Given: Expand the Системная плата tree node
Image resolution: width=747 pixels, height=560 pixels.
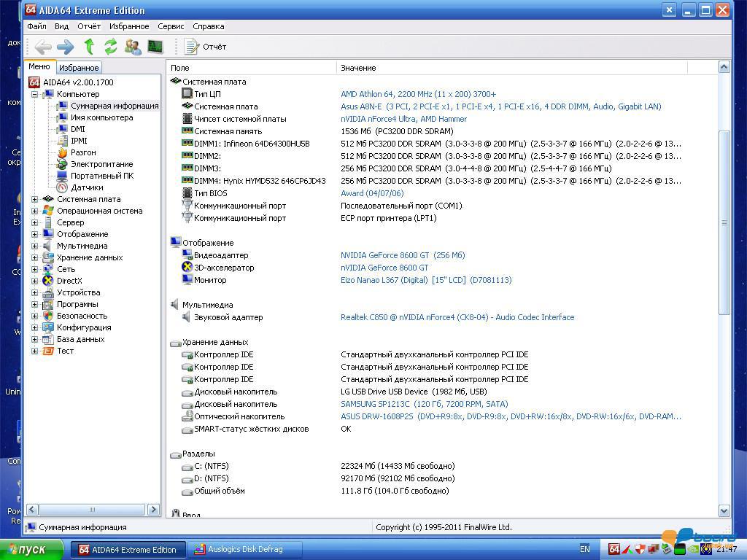Looking at the screenshot, I should point(34,199).
